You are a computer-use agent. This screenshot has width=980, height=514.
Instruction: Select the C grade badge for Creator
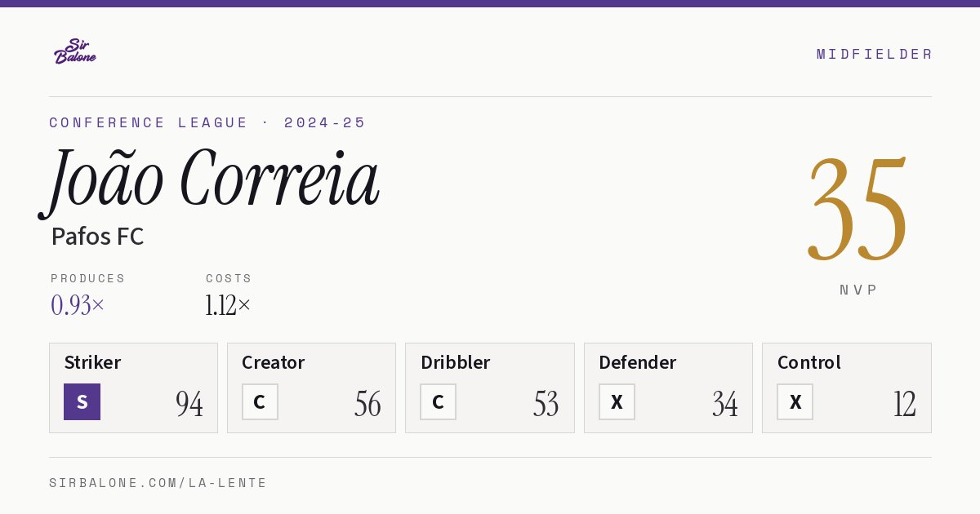(260, 401)
